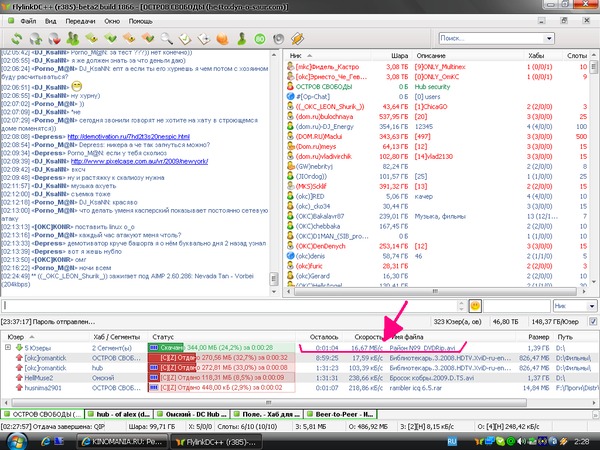This screenshot has height=450, width=600.
Task: Open the Вид menu
Action: point(50,21)
